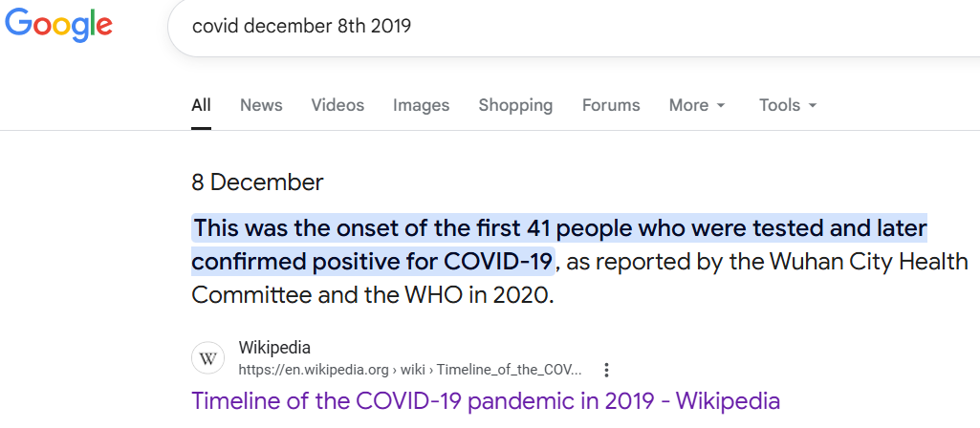Click the highlighted 'first 41 people' snippet text
Viewport: 980px width, 428px height.
[559, 229]
